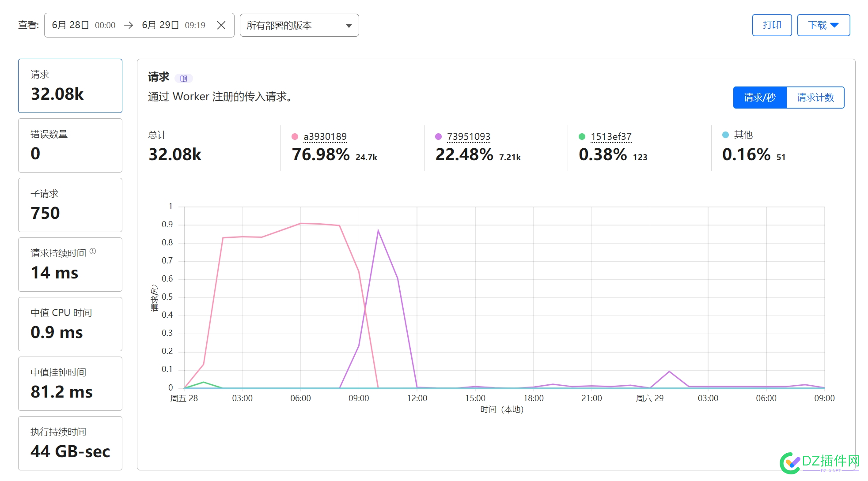Click the description 通过 Worker 注册的传入请求
Viewport: 868px width, 481px height.
220,97
